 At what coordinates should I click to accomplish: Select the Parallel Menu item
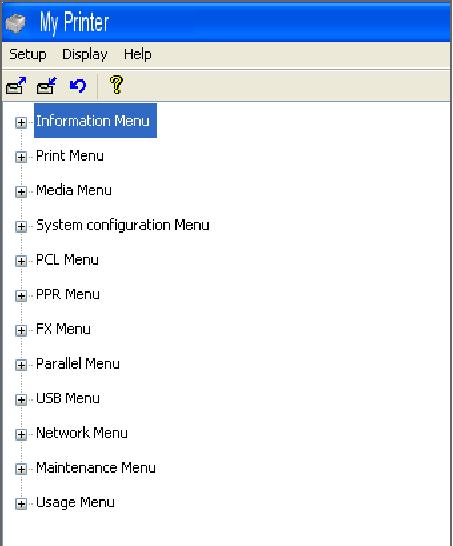78,364
